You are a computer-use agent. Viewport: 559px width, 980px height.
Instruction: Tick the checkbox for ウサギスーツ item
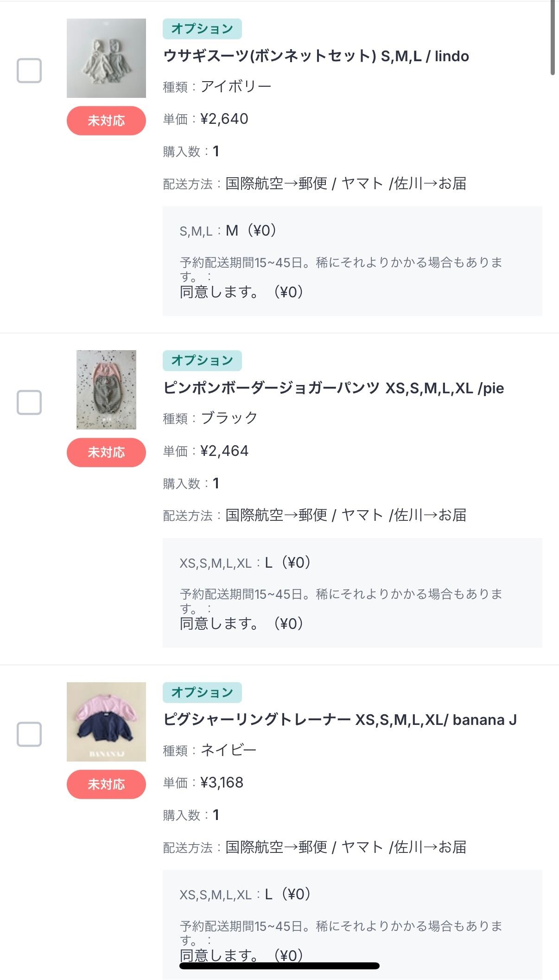point(29,70)
